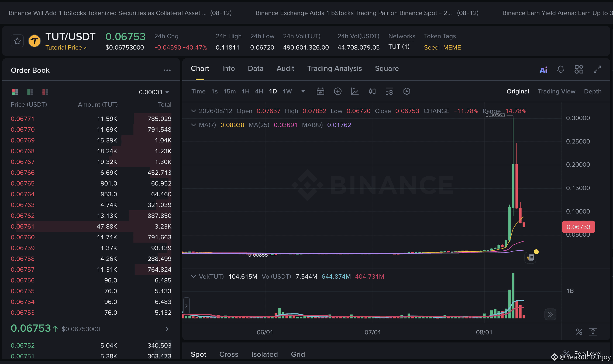Screen dimensions: 613x364
Task: Click the MEME token tag
Action: coord(452,47)
